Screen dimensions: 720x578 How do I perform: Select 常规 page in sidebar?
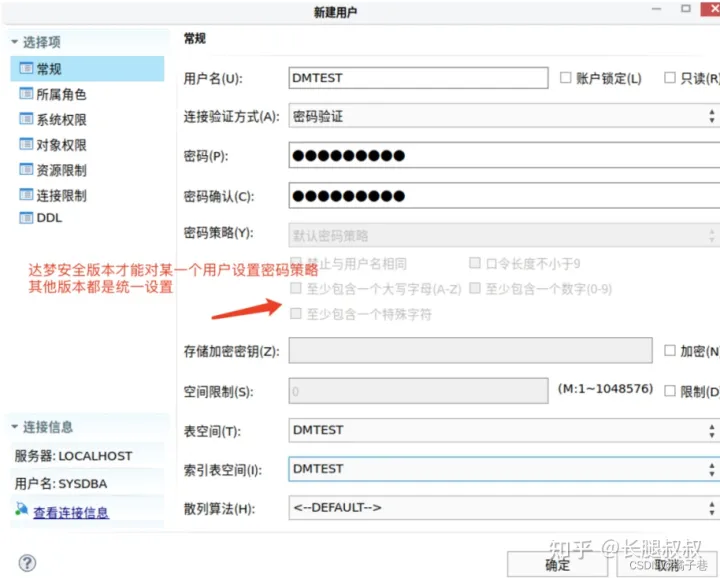point(87,69)
